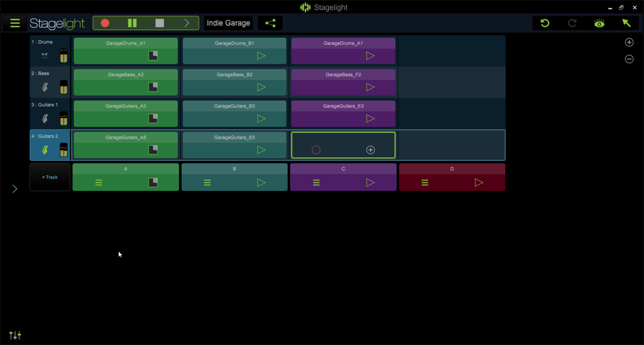Open the Guitars 1 track instrument icon
Viewport: 644px width, 345px height.
point(45,119)
